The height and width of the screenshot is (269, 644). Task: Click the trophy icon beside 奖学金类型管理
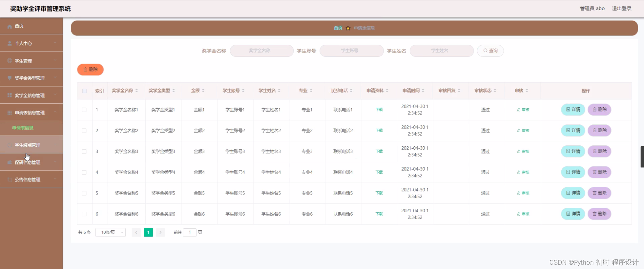10,78
